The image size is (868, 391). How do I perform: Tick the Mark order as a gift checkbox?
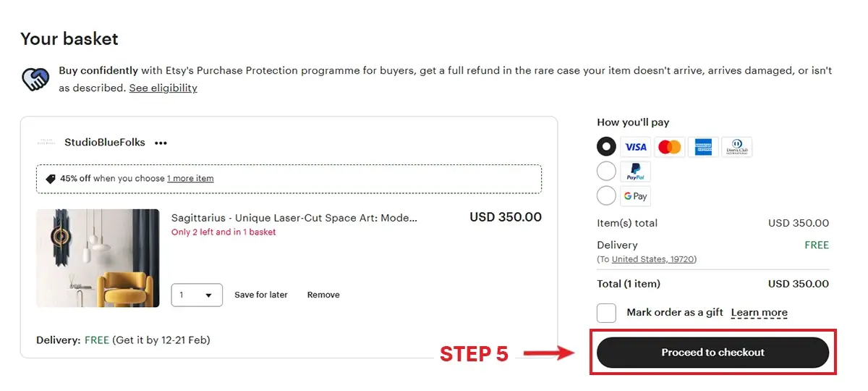pos(606,313)
